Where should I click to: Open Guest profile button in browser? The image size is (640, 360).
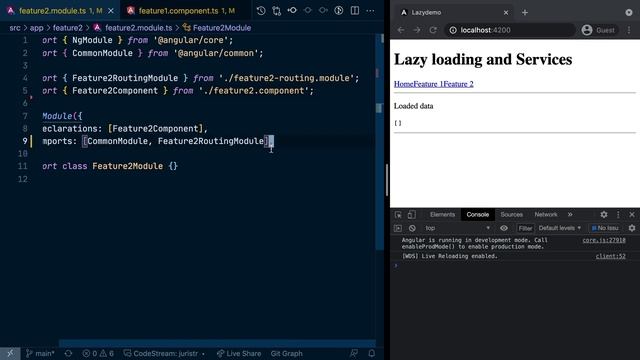pos(598,30)
